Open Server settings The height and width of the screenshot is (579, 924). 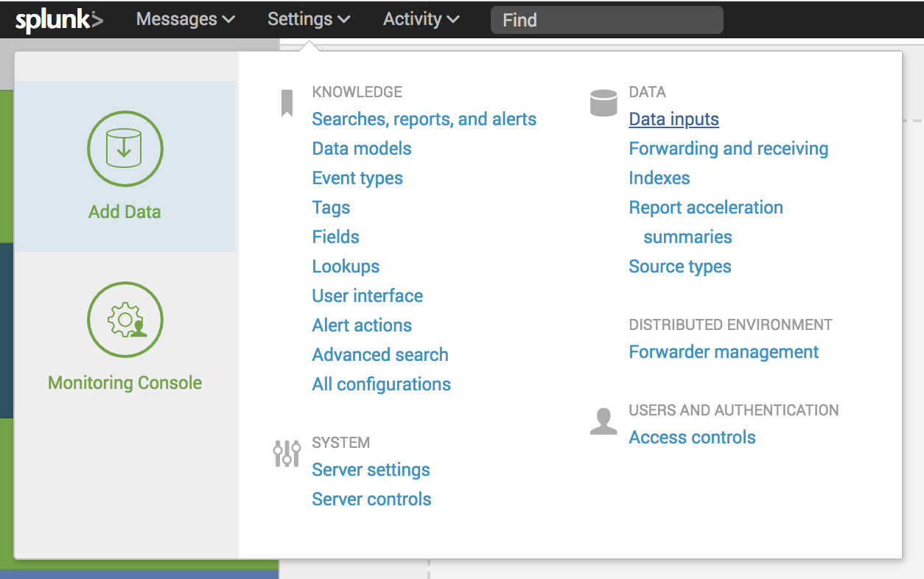371,469
